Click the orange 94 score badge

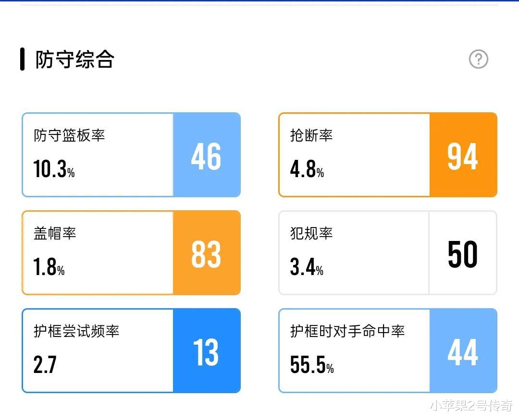pos(463,155)
